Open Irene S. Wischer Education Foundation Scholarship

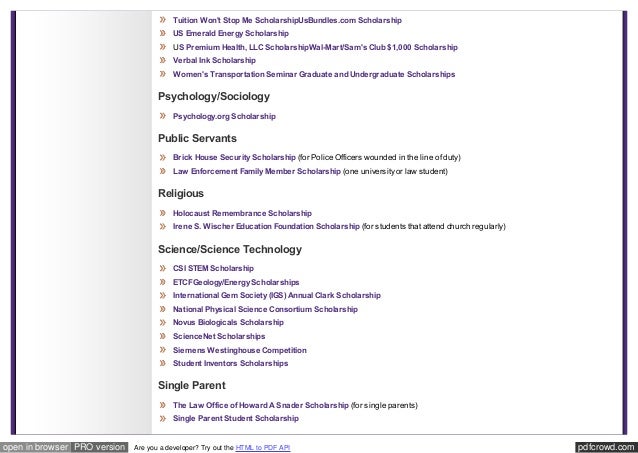coord(266,226)
